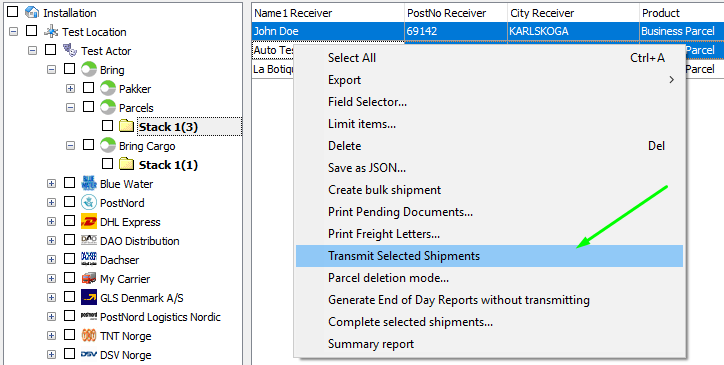Screen dimensions: 724x365
Task: Choose Print Freight Letters menu entry
Action: [489, 234]
